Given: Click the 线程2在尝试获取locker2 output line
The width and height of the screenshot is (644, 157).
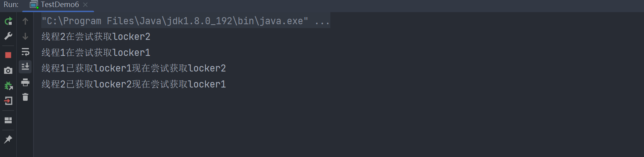Looking at the screenshot, I should pyautogui.click(x=96, y=37).
